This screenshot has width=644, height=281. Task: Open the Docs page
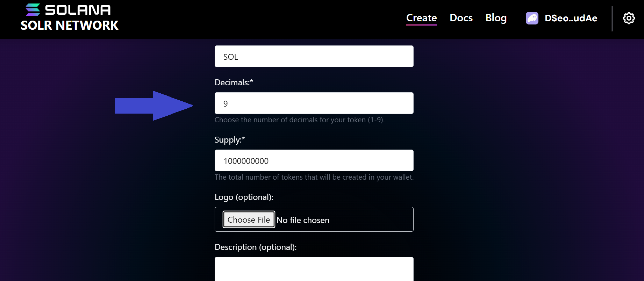click(461, 18)
